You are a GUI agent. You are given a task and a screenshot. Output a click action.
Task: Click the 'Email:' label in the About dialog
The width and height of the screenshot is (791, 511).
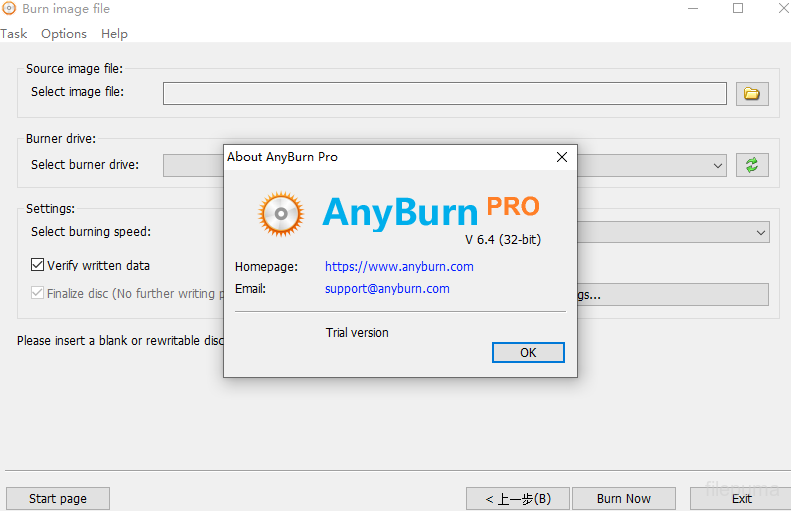[x=250, y=289]
